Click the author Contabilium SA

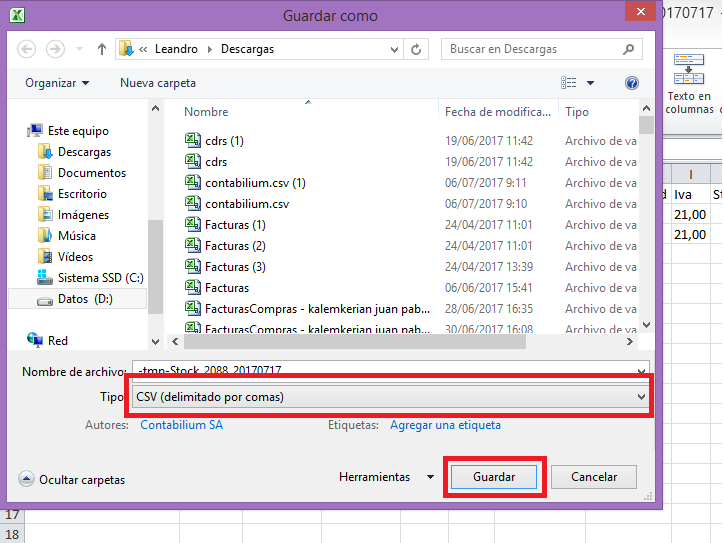pyautogui.click(x=181, y=425)
